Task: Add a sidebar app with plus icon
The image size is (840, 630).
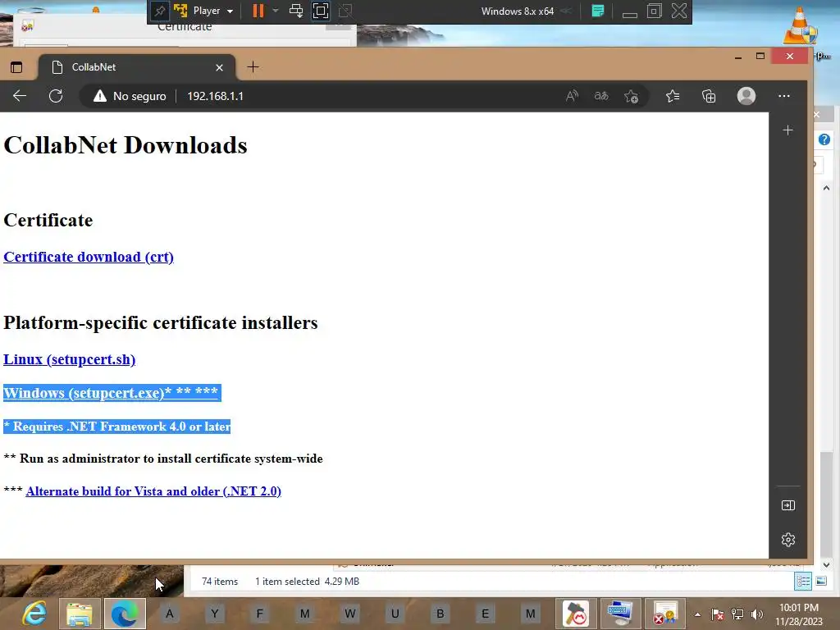Action: coord(787,130)
